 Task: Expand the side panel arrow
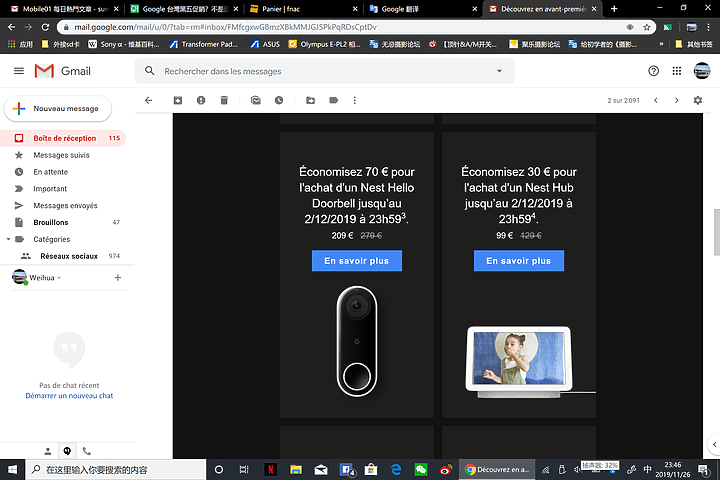click(714, 444)
